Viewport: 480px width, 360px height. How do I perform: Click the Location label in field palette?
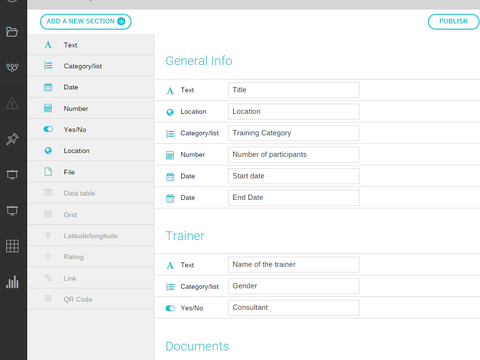[x=77, y=151]
